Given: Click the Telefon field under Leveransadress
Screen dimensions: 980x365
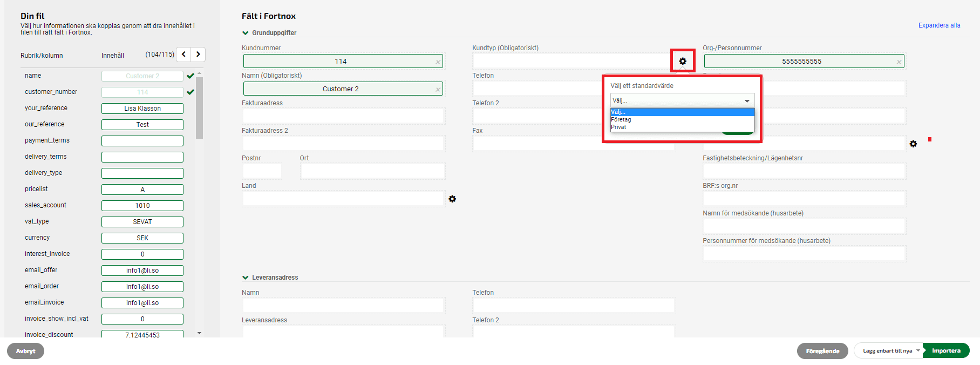Looking at the screenshot, I should [x=574, y=305].
